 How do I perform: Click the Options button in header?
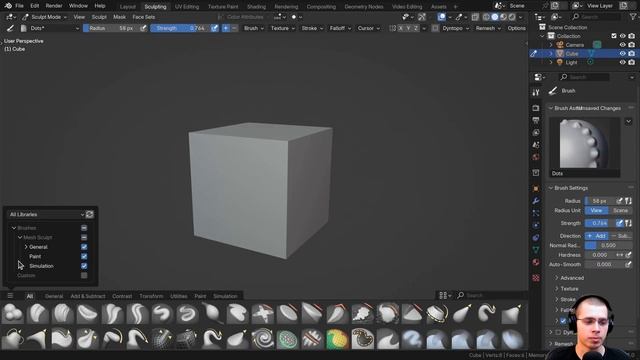point(516,28)
